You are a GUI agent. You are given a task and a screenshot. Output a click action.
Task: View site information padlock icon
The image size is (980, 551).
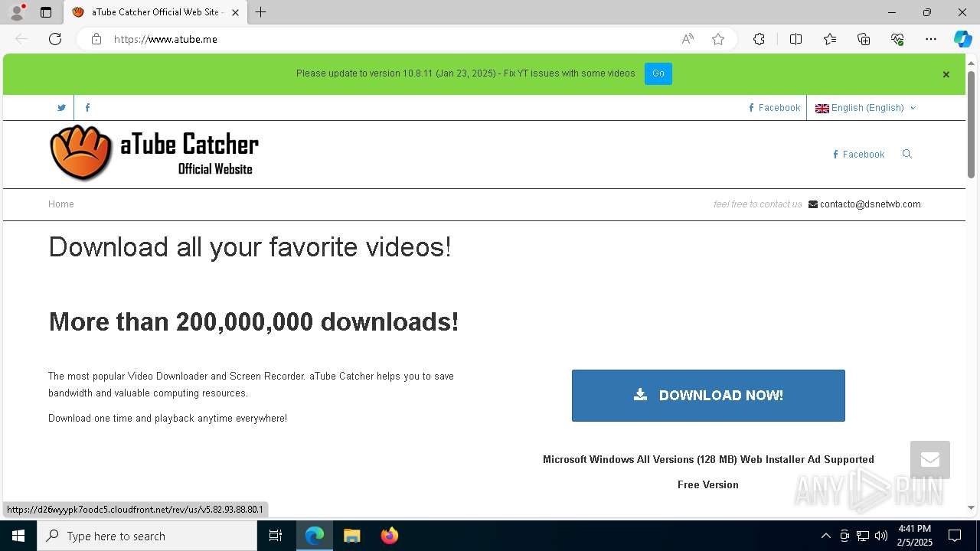point(96,39)
